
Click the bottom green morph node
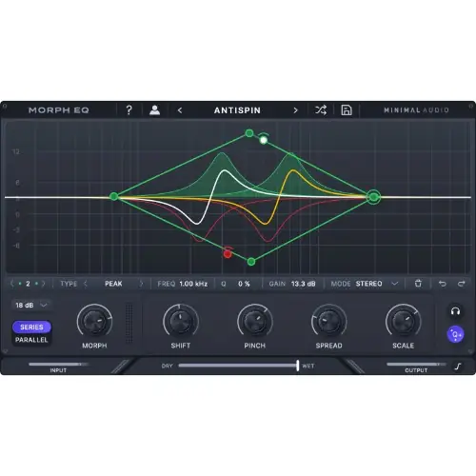tap(251, 262)
